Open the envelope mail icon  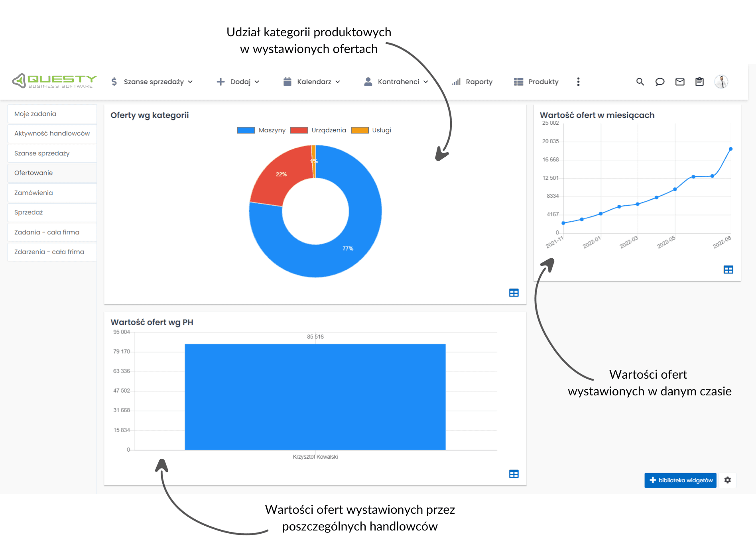coord(680,82)
